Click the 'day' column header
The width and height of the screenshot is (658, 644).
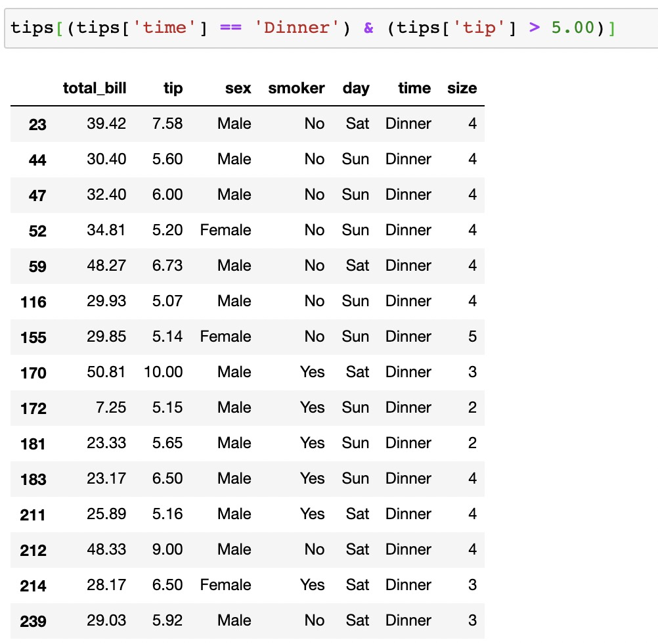click(x=356, y=88)
